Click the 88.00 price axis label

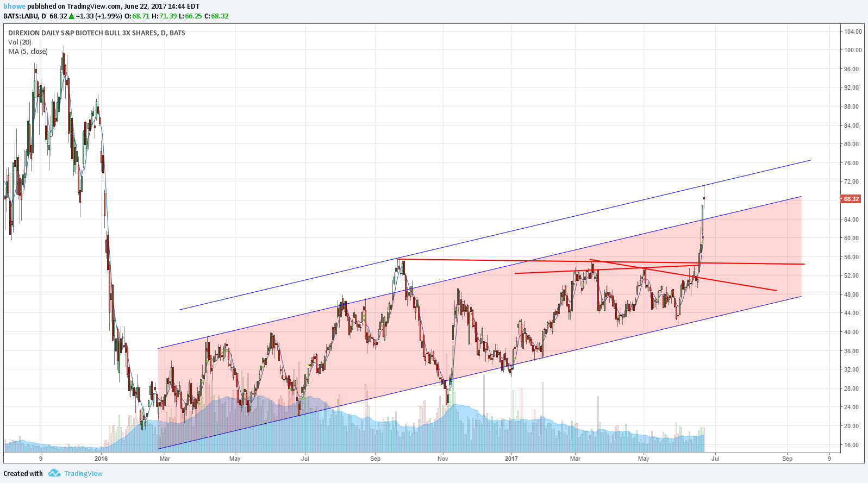pyautogui.click(x=852, y=106)
